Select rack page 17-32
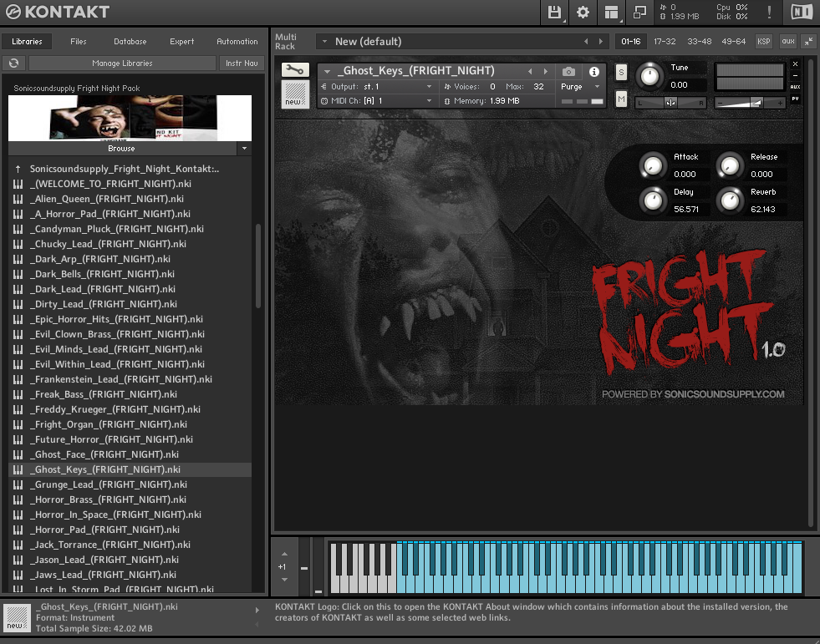The height and width of the screenshot is (644, 820). (665, 41)
